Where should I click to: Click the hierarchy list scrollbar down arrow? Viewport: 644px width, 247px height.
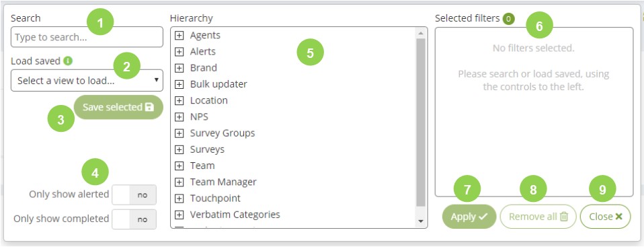pyautogui.click(x=421, y=221)
